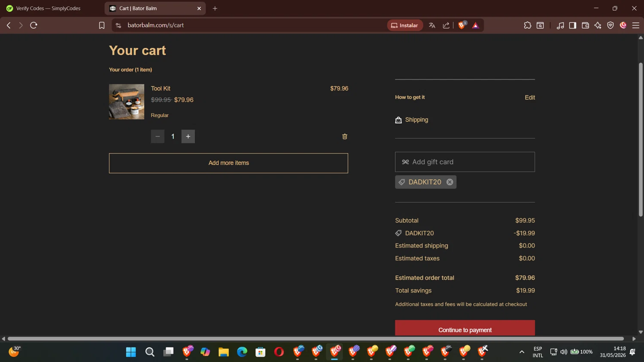Launch Microsoft Edge from the taskbar
This screenshot has height=362, width=644.
point(242,352)
